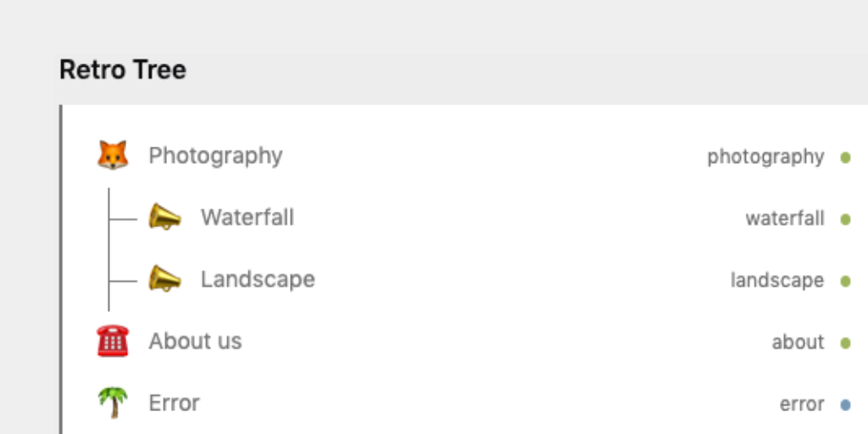Open the Waterfall child page
Image resolution: width=868 pixels, height=434 pixels.
247,218
